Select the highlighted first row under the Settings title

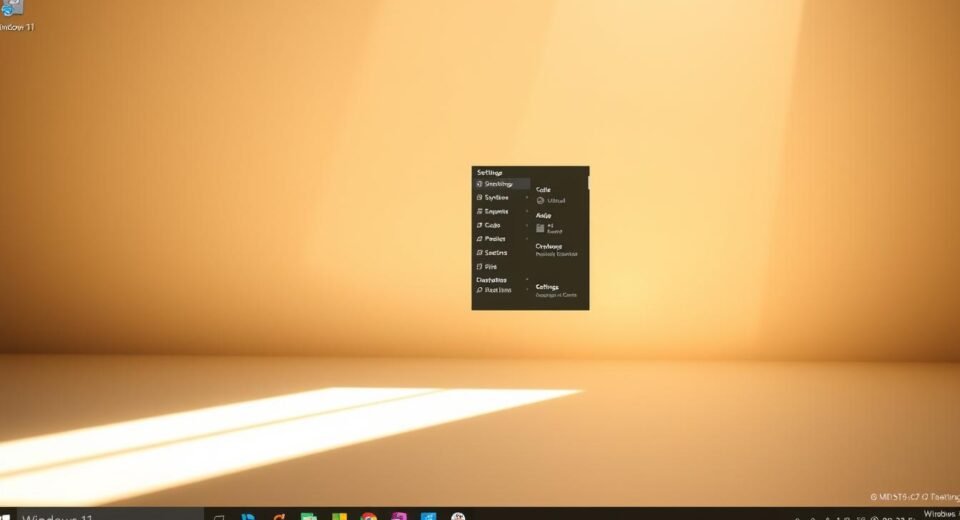[502, 184]
